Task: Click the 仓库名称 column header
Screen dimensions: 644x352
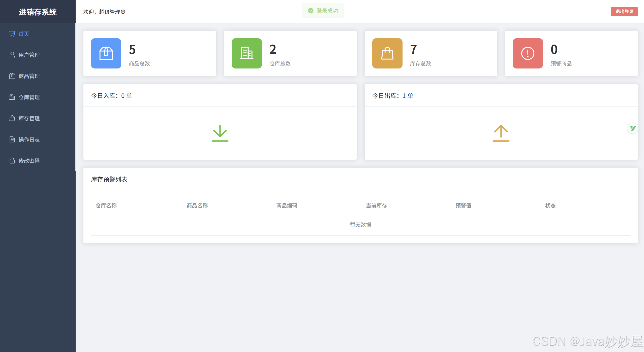Action: pyautogui.click(x=106, y=206)
